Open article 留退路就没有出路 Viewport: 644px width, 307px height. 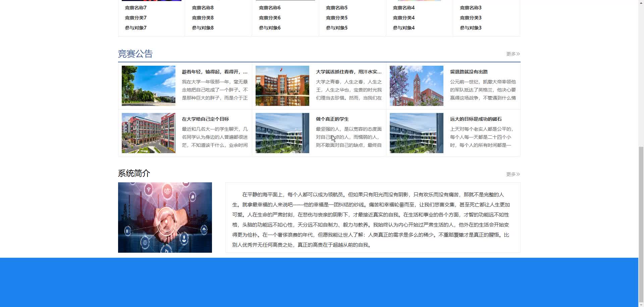coord(469,72)
